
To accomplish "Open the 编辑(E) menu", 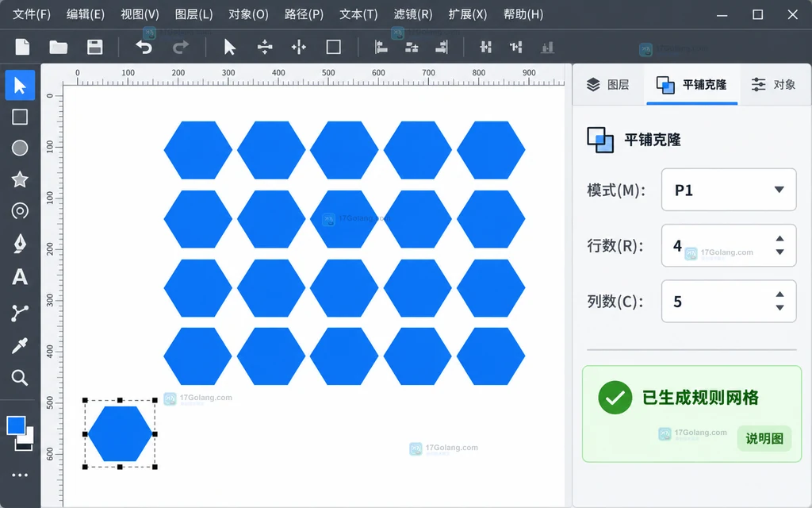I will [86, 14].
